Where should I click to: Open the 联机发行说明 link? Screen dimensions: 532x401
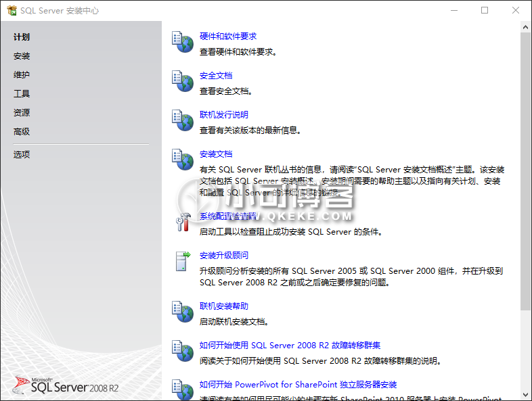(x=224, y=114)
